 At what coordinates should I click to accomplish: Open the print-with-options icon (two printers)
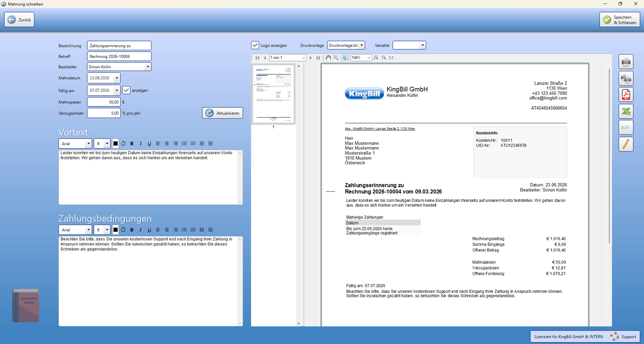[x=626, y=78]
